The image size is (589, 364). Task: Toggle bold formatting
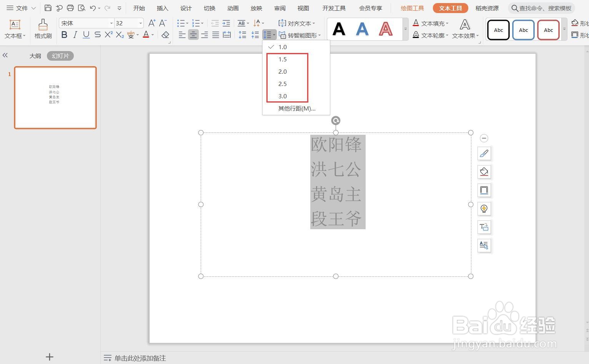pyautogui.click(x=64, y=35)
